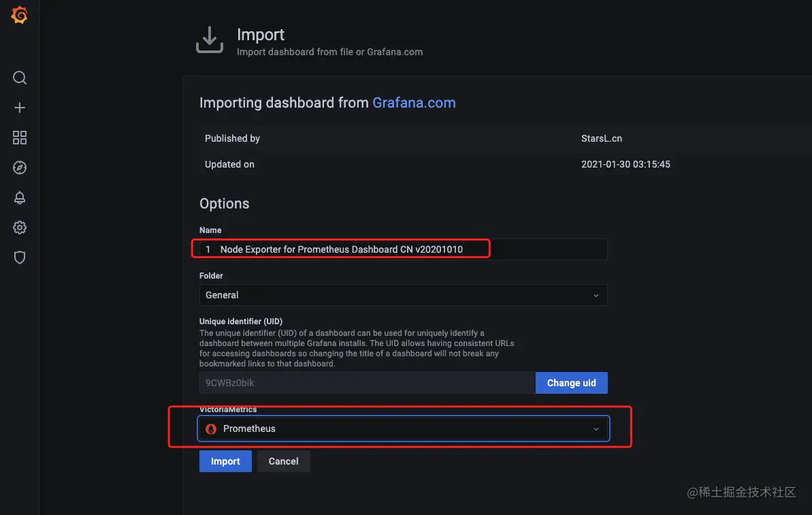
Task: Click the blue Import button
Action: point(225,461)
